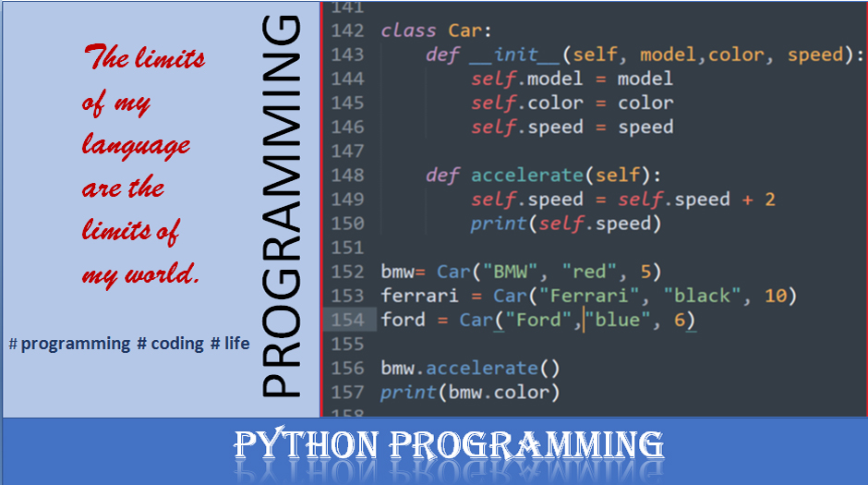Viewport: 868px width, 485px height.
Task: Click the 'ford' variable on line 154
Action: (x=403, y=320)
